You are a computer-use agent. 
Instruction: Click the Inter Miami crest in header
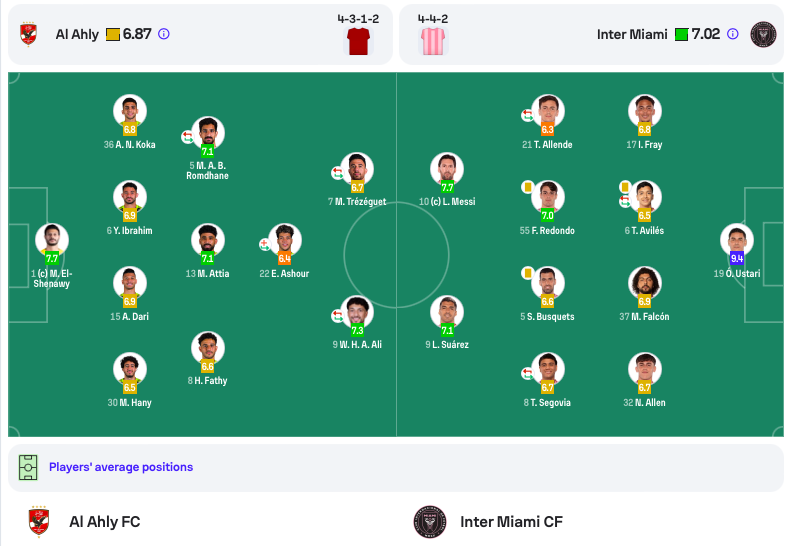(x=763, y=35)
